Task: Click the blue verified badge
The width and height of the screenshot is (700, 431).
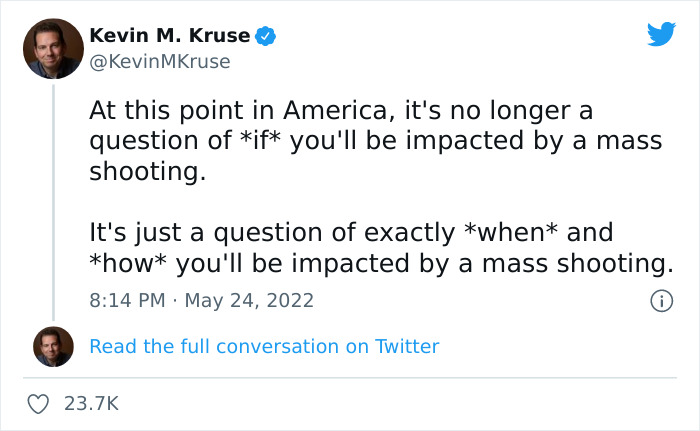Action: click(267, 36)
